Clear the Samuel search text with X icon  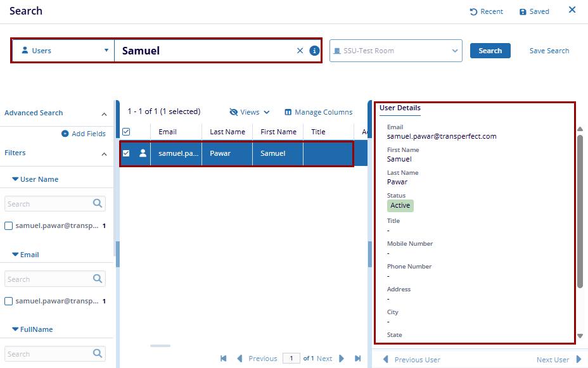[300, 51]
